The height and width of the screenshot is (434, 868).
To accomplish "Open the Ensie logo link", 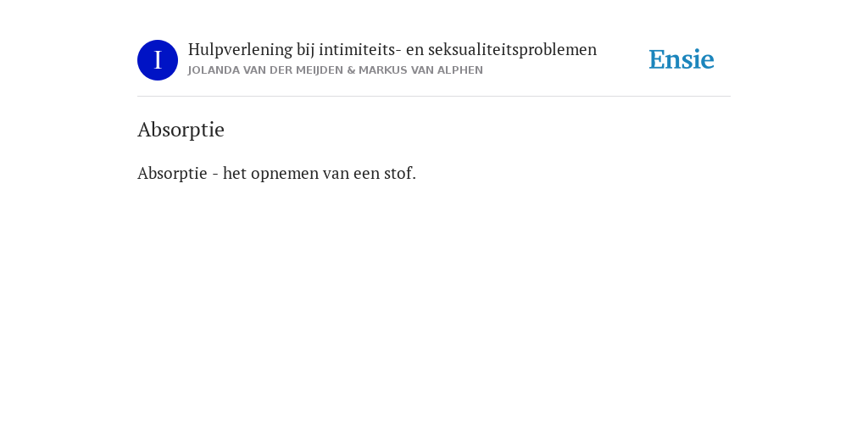I will [682, 59].
